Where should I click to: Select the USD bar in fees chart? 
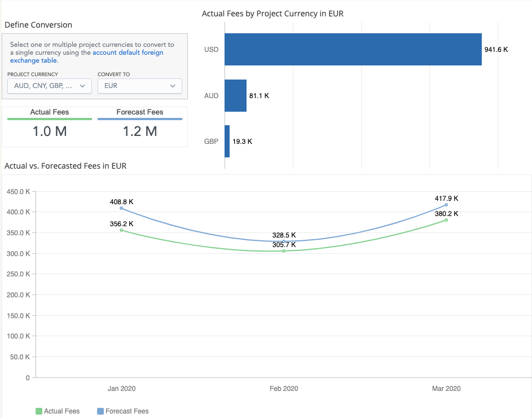coord(353,49)
